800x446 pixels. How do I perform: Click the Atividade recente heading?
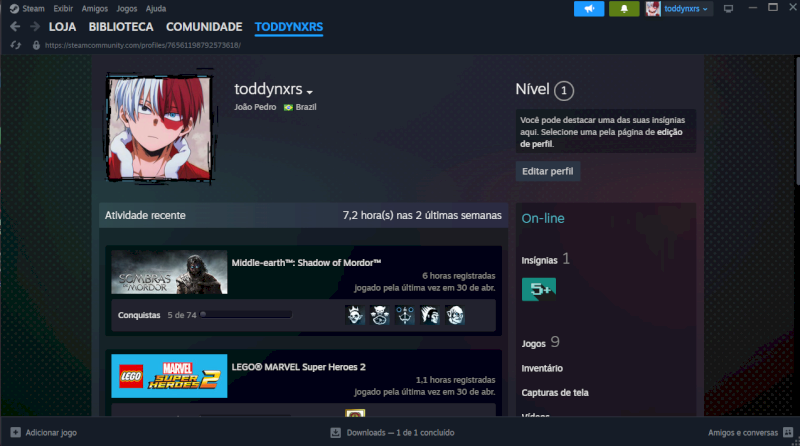pos(145,215)
